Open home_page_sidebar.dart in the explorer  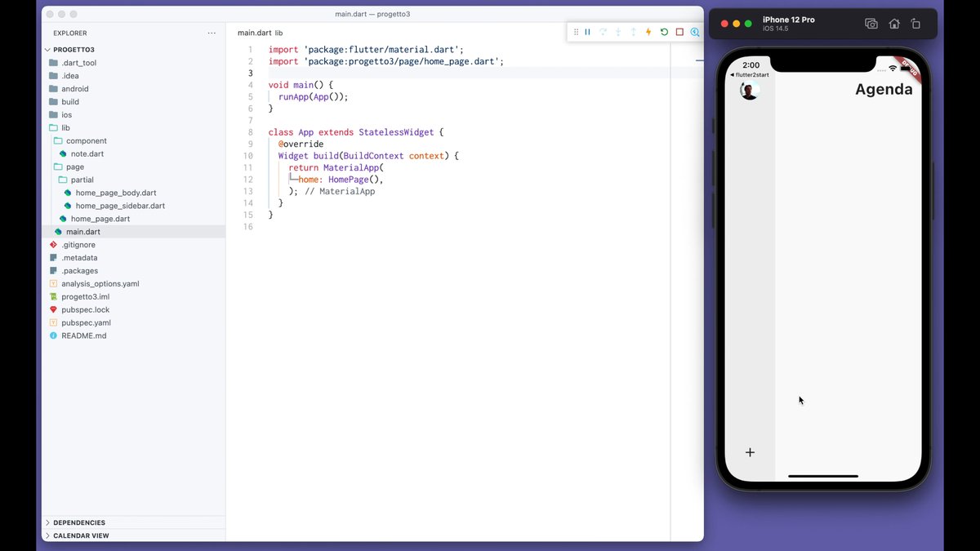point(119,206)
